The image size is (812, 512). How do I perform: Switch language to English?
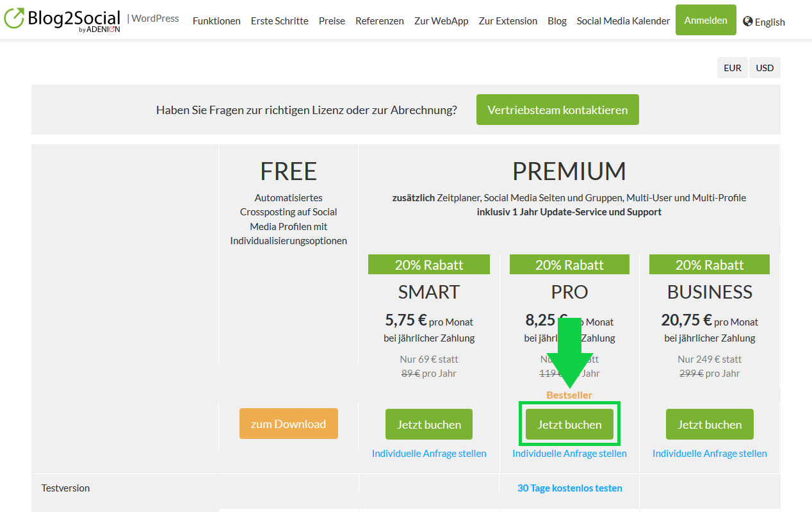[x=770, y=22]
